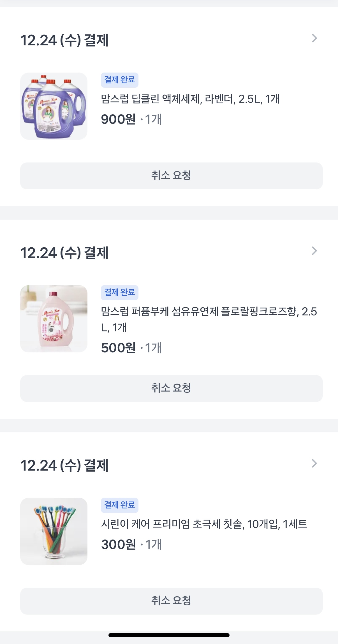Tap 취소 요청 for the detergent order
338x644 pixels.
pos(171,176)
